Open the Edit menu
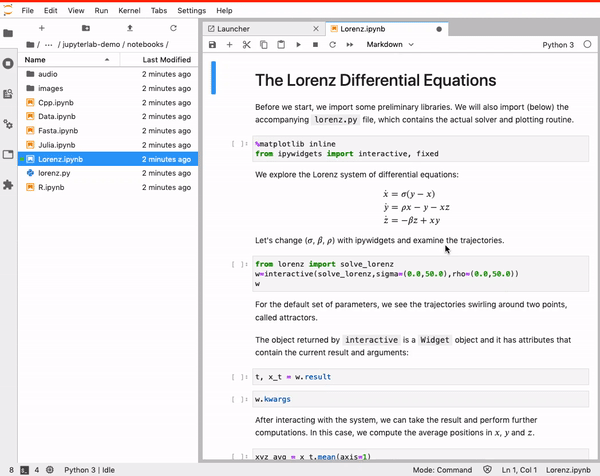 (51, 11)
